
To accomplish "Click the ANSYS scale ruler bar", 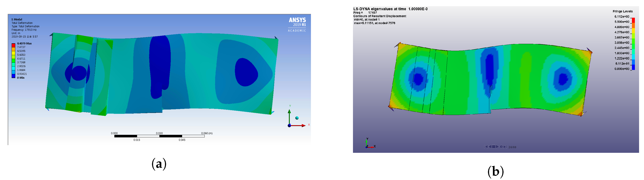I will pos(159,136).
